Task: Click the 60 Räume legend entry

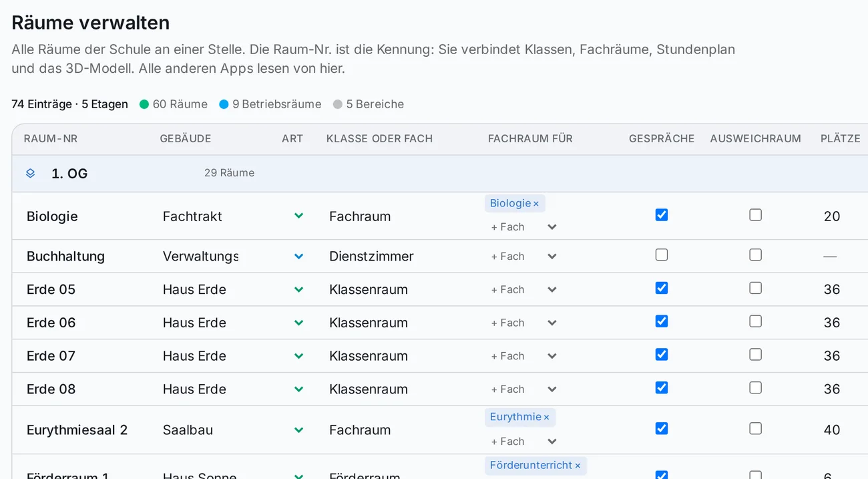Action: coord(174,104)
